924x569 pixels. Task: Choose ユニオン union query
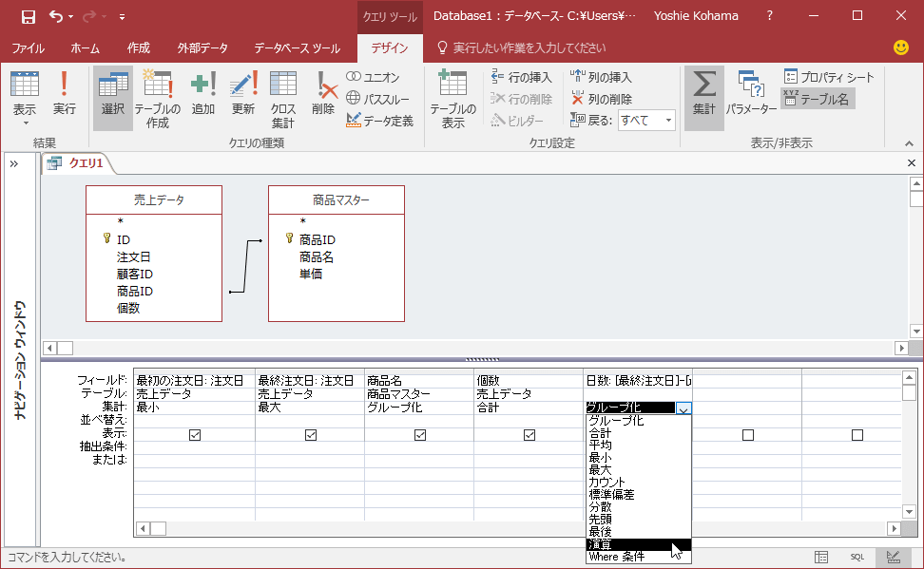click(373, 77)
